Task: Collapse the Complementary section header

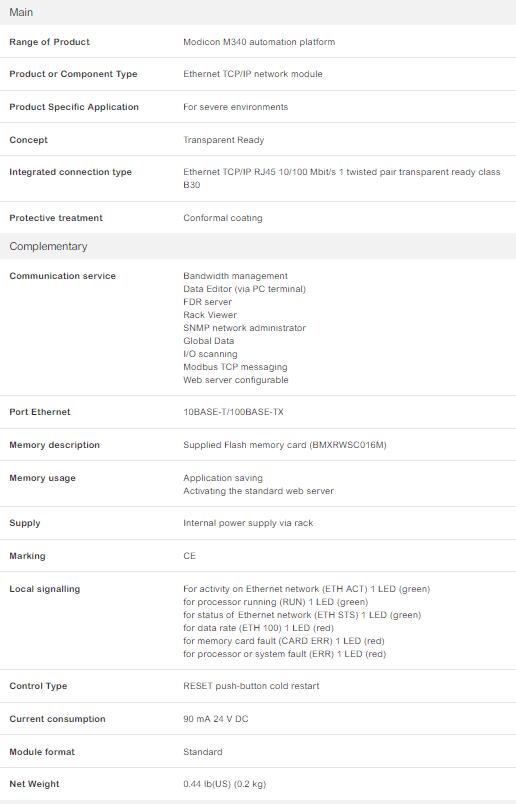Action: pos(258,246)
